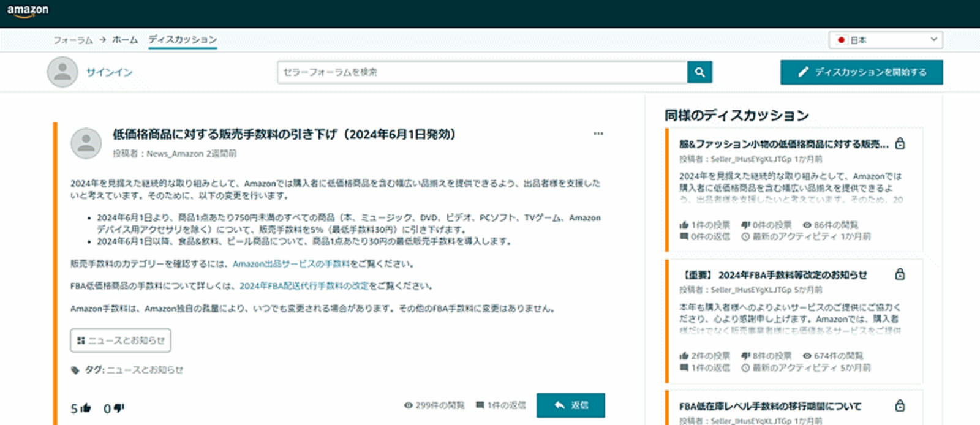Click 投稿者：News_Amazon author text

coord(158,154)
